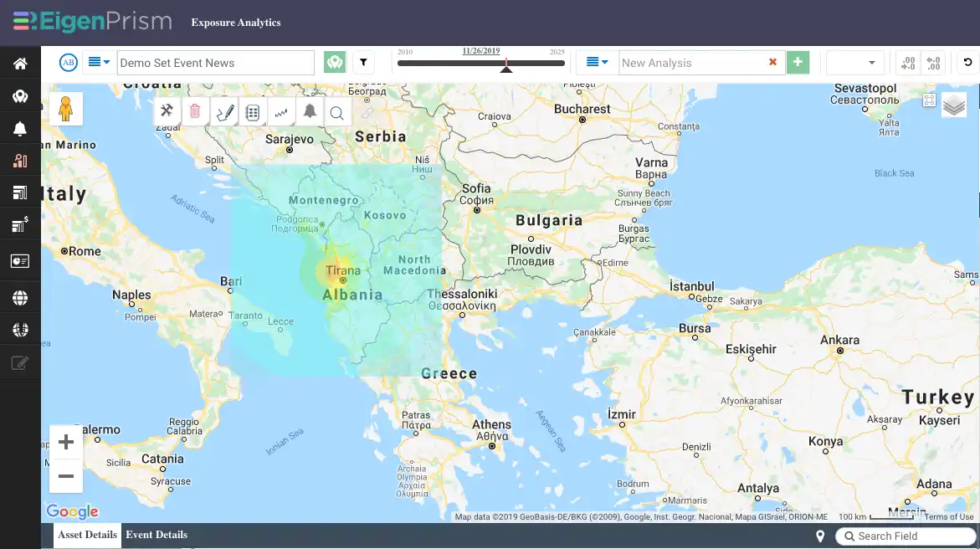Open the sidebar globe icon
This screenshot has height=549, width=980.
coord(20,298)
